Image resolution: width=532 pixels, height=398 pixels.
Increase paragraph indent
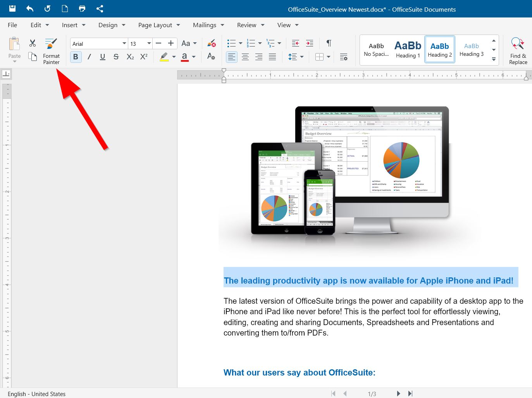click(309, 43)
